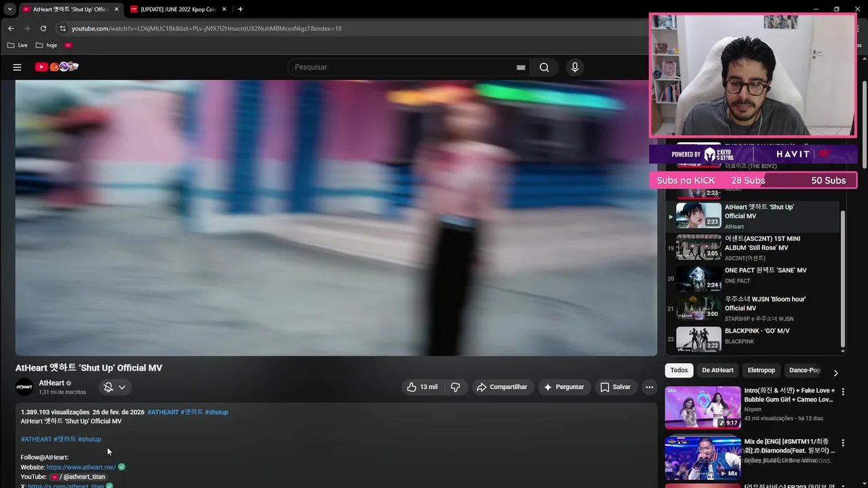Viewport: 868px width, 488px height.
Task: Play ASC2NT Still Rose MV from the playlist
Action: point(754,248)
